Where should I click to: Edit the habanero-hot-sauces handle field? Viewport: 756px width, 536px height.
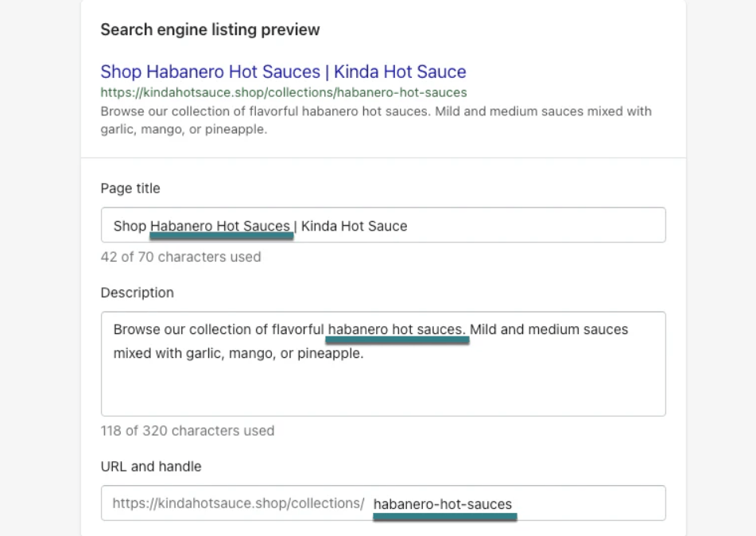(x=444, y=503)
